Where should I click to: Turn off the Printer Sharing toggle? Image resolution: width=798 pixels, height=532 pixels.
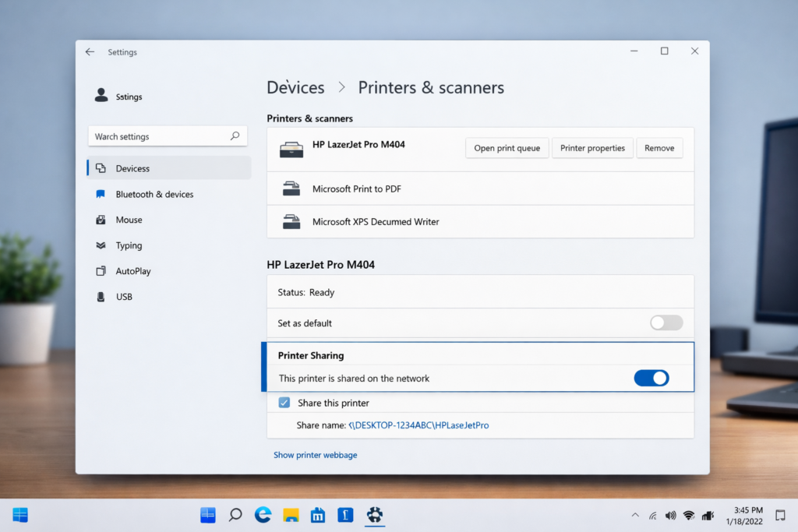coord(651,378)
